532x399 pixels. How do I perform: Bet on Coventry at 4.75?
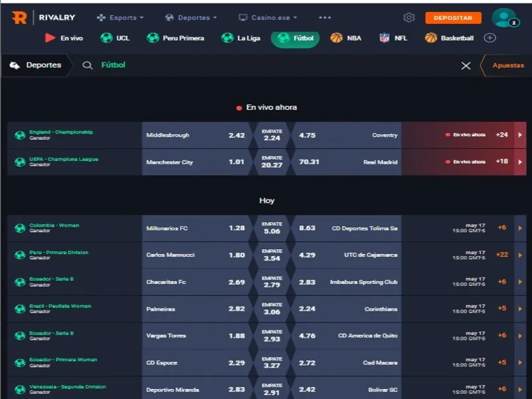pyautogui.click(x=346, y=135)
